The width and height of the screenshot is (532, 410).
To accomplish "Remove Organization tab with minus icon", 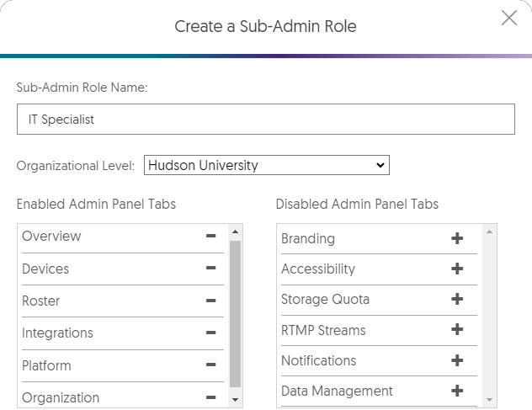I will coord(210,397).
